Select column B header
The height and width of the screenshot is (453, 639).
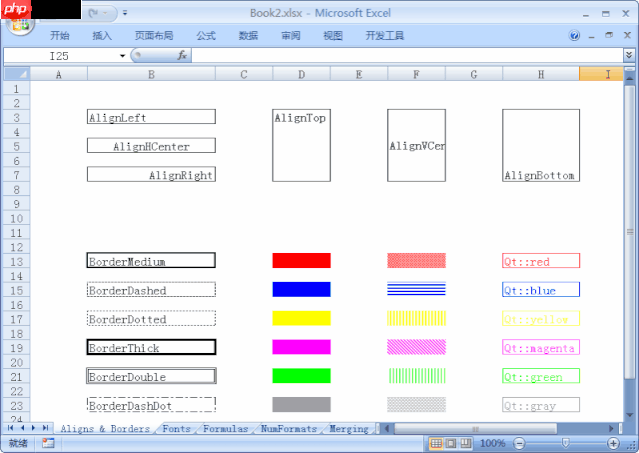(x=151, y=75)
